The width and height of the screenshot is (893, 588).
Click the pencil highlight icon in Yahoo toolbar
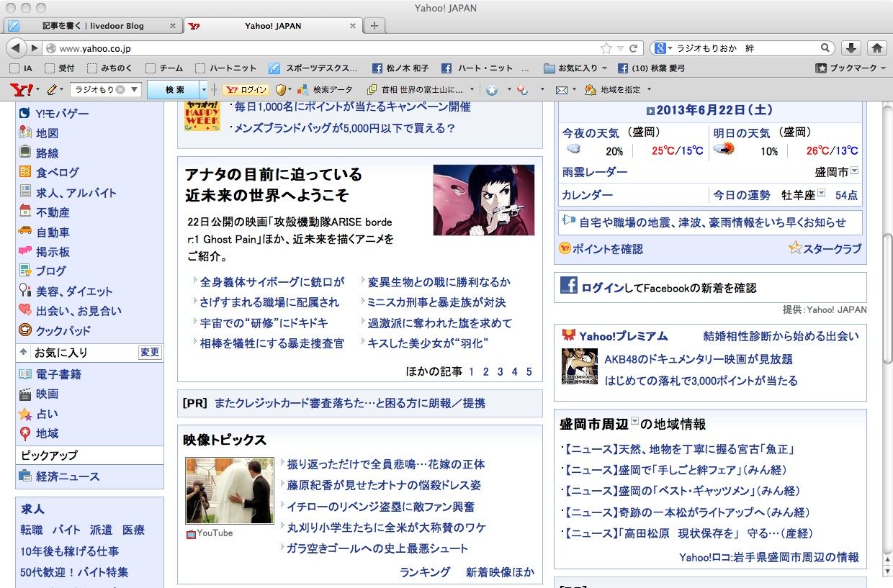tap(51, 90)
